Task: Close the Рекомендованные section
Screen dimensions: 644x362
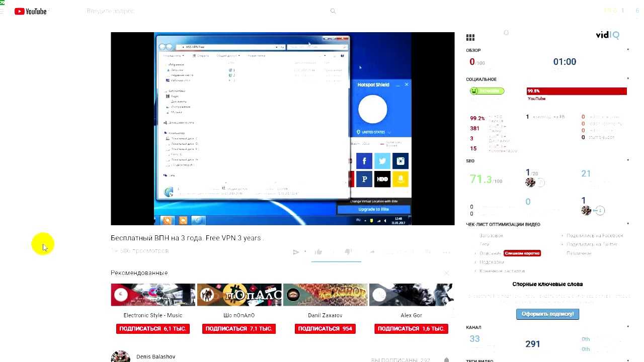Action: click(446, 273)
